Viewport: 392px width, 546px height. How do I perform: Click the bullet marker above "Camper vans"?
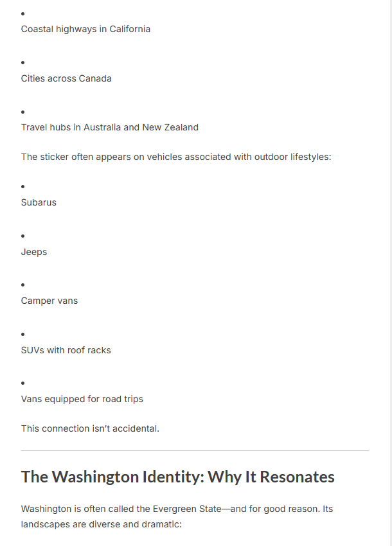pyautogui.click(x=23, y=285)
